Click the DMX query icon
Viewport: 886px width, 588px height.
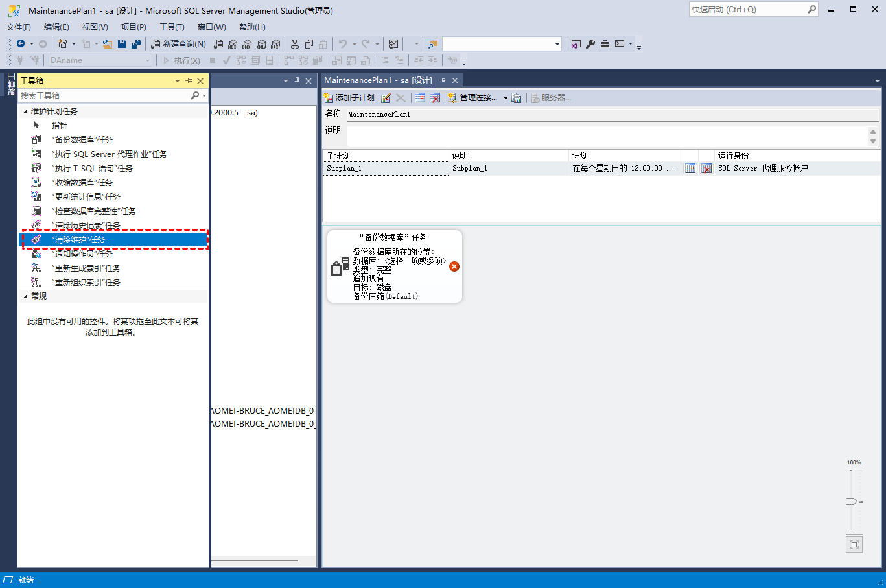click(x=247, y=44)
